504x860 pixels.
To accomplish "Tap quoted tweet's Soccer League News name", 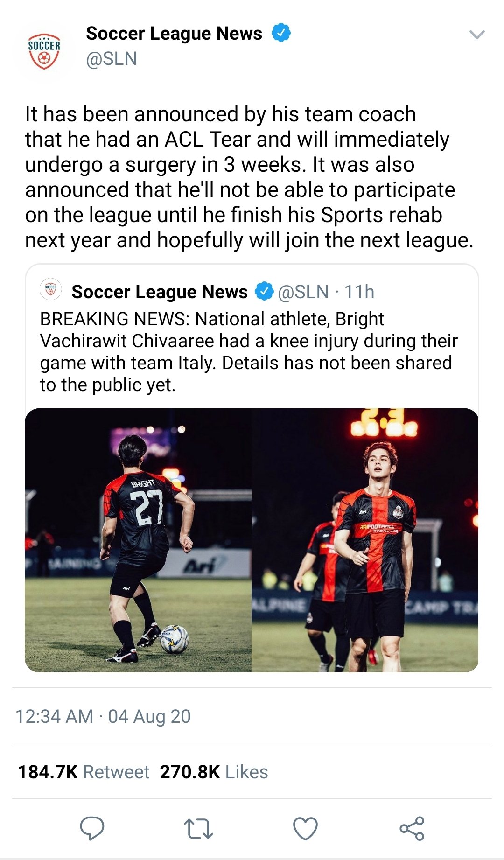I will (x=160, y=292).
